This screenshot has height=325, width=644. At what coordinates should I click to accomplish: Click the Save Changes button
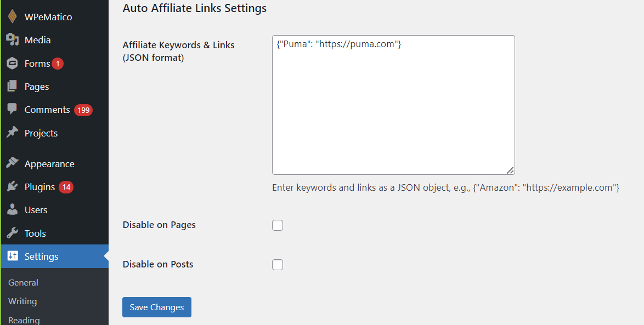click(x=156, y=307)
